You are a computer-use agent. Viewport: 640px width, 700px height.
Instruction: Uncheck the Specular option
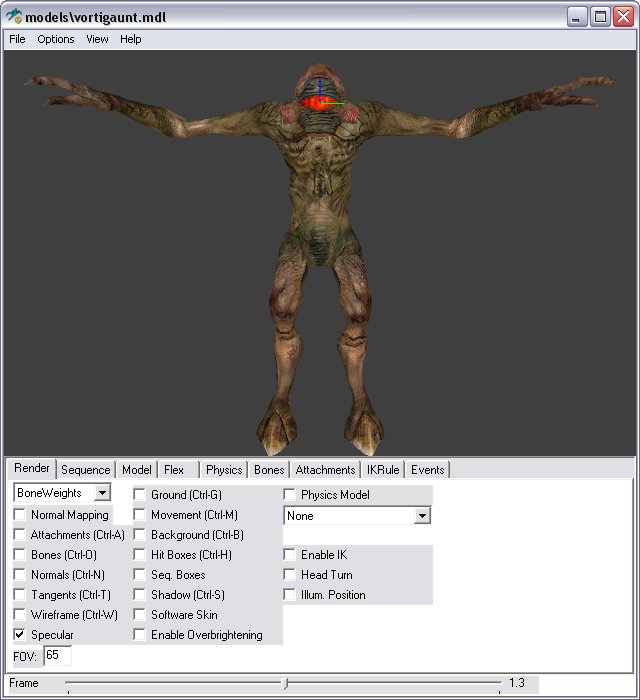[21, 635]
